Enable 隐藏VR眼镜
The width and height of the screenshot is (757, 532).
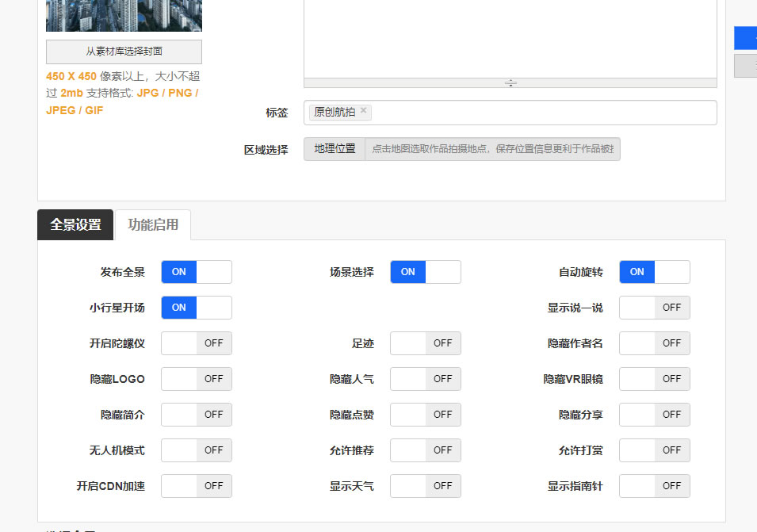pyautogui.click(x=654, y=379)
